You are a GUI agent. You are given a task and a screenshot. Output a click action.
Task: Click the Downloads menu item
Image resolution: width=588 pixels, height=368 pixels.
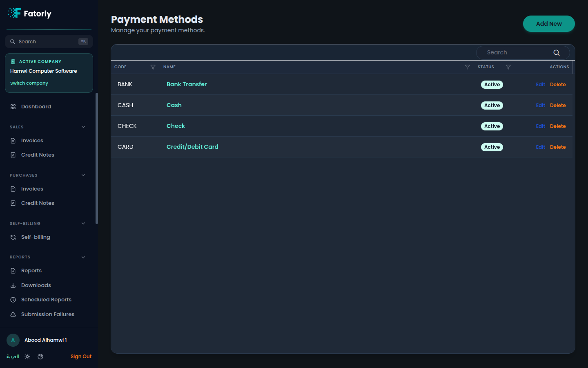49,285
